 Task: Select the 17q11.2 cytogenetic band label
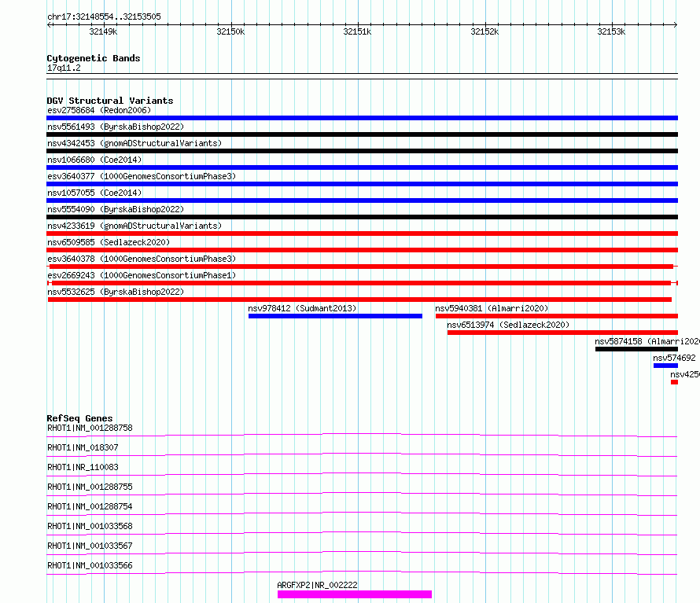[64, 68]
